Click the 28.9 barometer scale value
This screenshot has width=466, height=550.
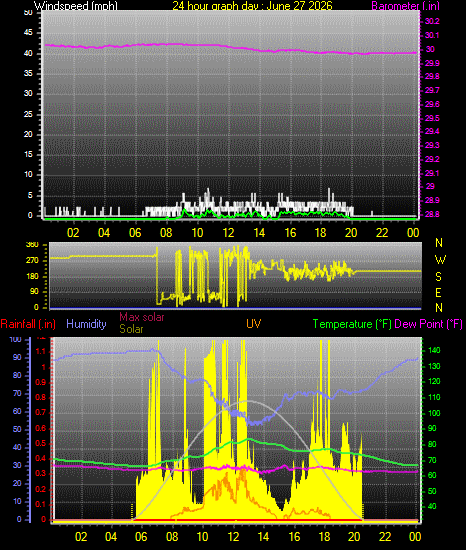(x=432, y=200)
